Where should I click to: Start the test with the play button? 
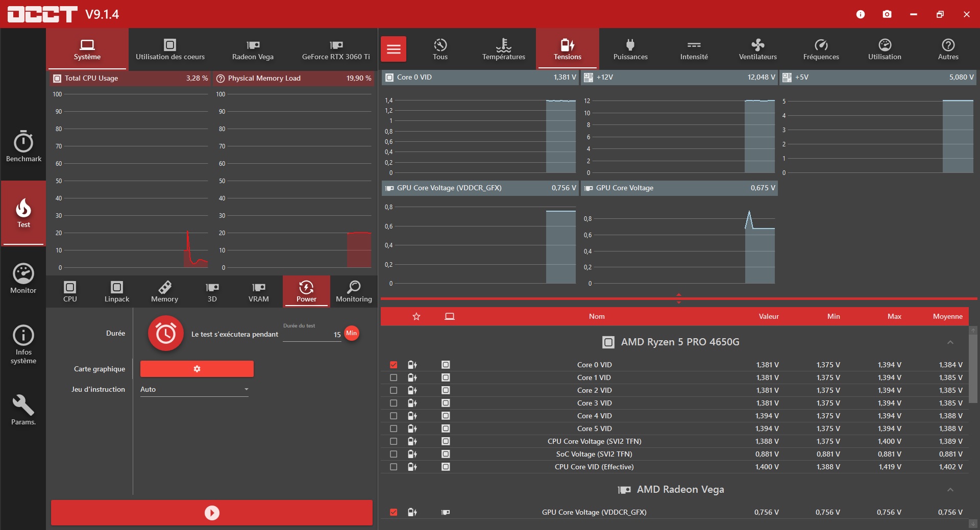coord(212,513)
